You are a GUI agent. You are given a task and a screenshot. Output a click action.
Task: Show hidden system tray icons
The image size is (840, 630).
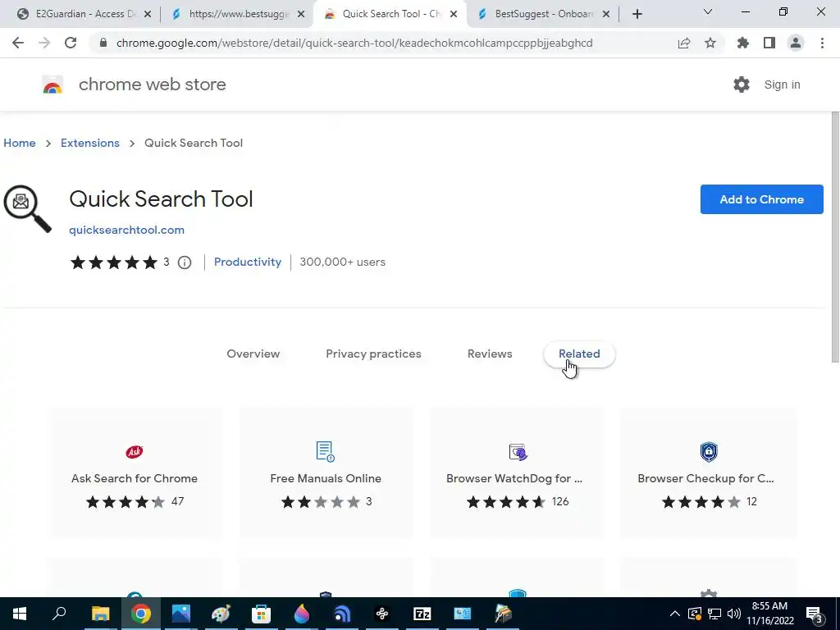(x=675, y=614)
